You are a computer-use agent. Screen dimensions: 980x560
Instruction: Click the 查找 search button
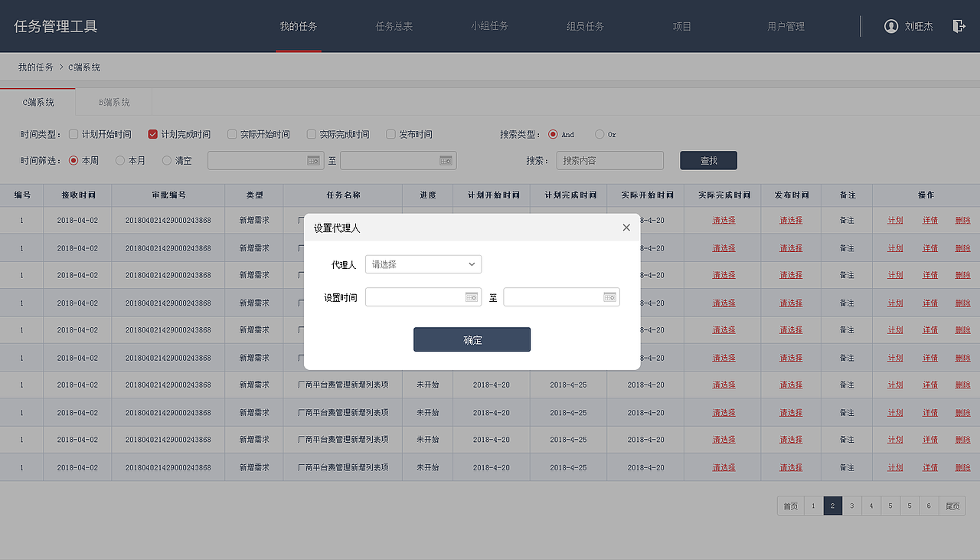[707, 160]
